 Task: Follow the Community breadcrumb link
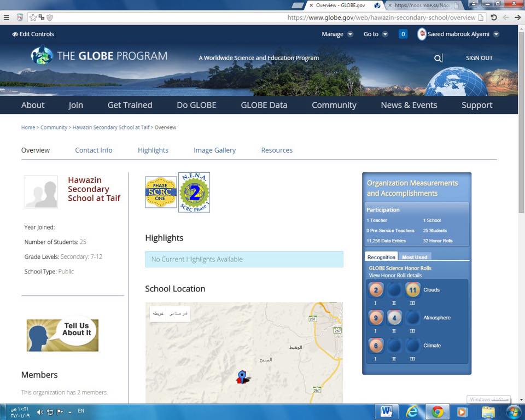tap(54, 127)
